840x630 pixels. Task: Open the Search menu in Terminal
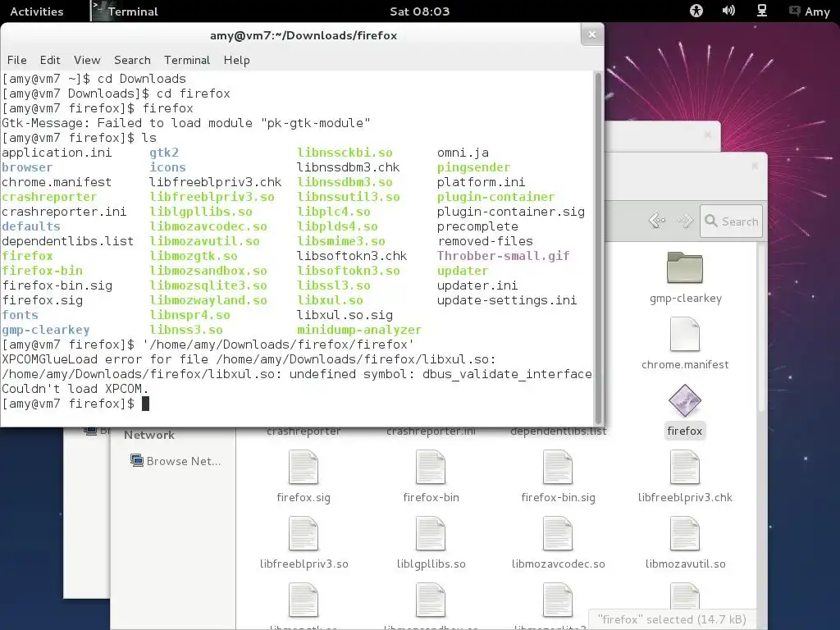coord(132,60)
